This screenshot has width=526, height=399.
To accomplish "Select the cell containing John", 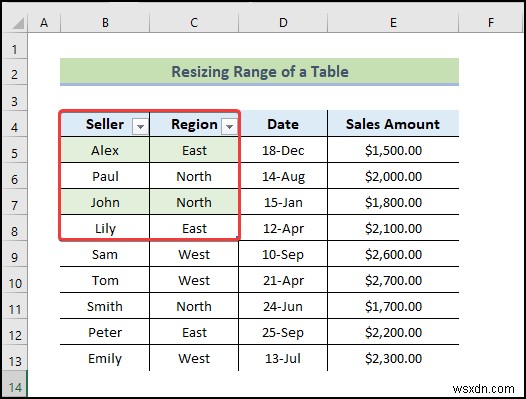I will pos(105,202).
